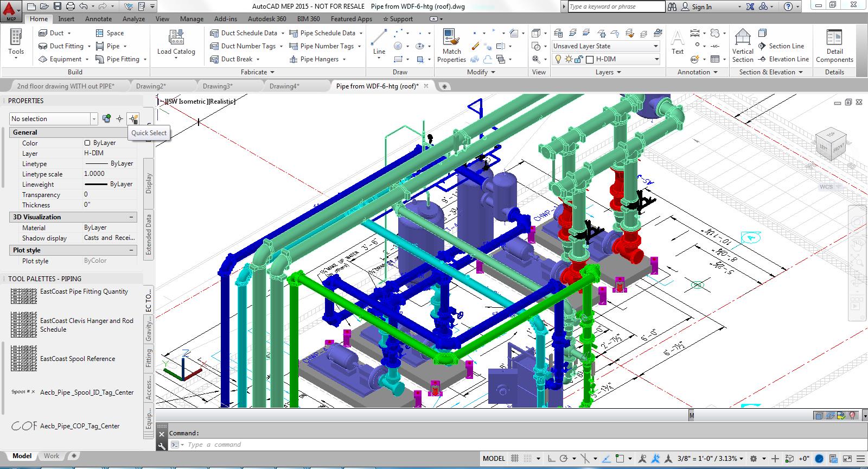This screenshot has width=868, height=469.
Task: Select the Pipe tool
Action: 111,46
